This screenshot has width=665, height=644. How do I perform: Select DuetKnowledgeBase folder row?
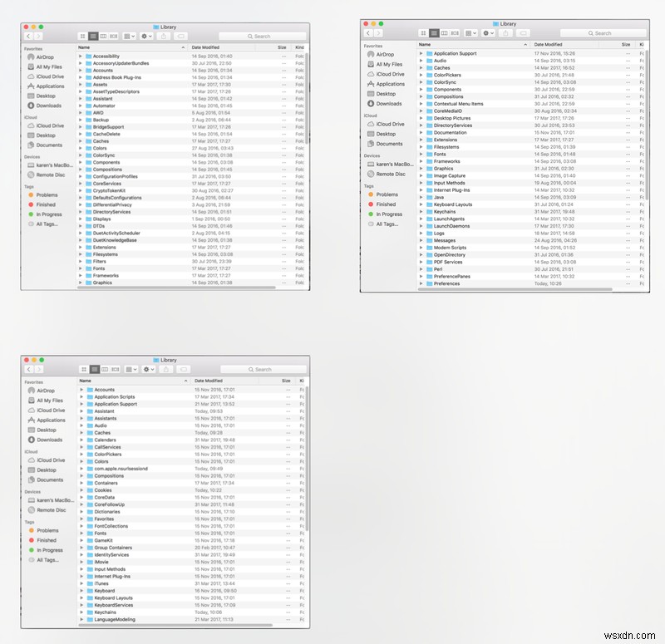191,240
